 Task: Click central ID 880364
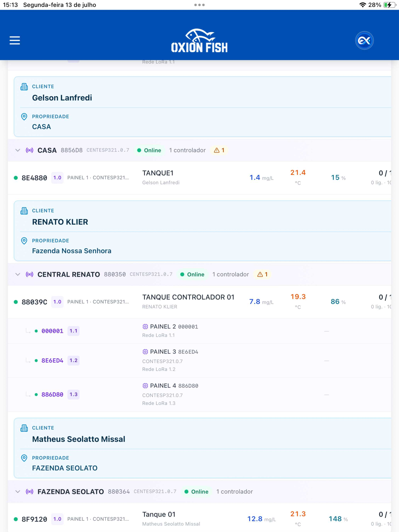pyautogui.click(x=119, y=492)
